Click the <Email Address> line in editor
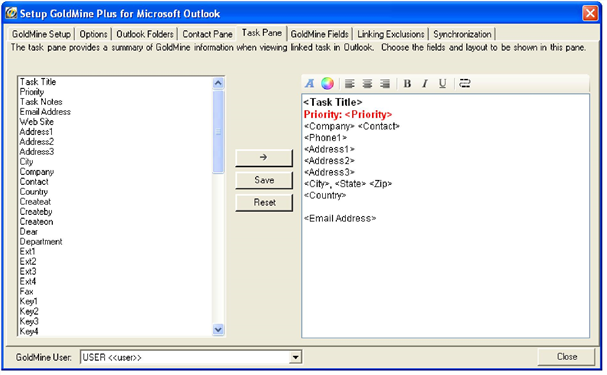The image size is (607, 375). [x=340, y=219]
